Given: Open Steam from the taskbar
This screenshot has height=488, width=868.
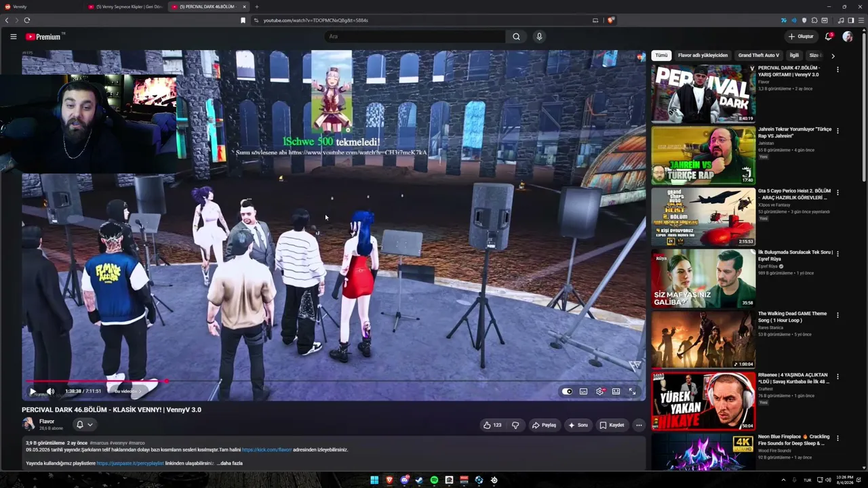Looking at the screenshot, I should [419, 480].
